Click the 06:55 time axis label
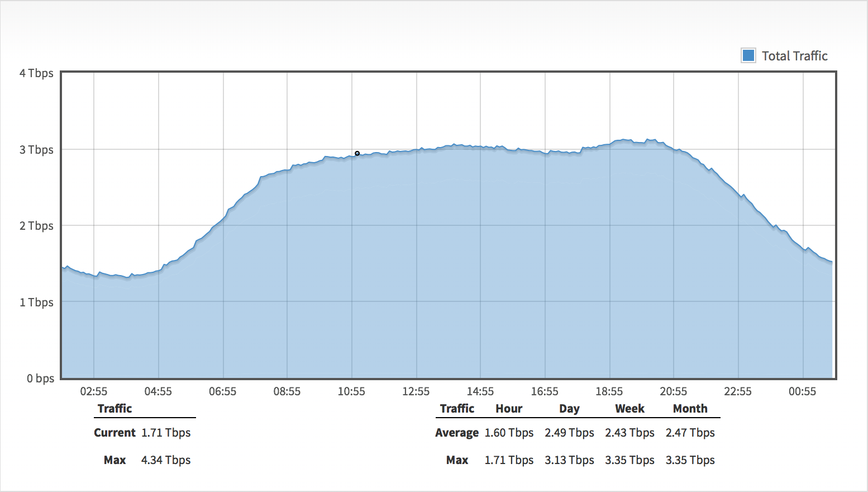 click(x=223, y=391)
